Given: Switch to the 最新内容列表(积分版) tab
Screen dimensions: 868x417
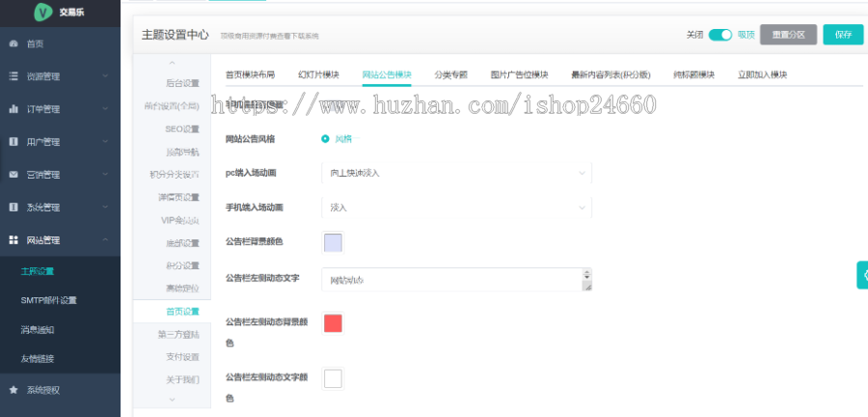Looking at the screenshot, I should tap(610, 74).
